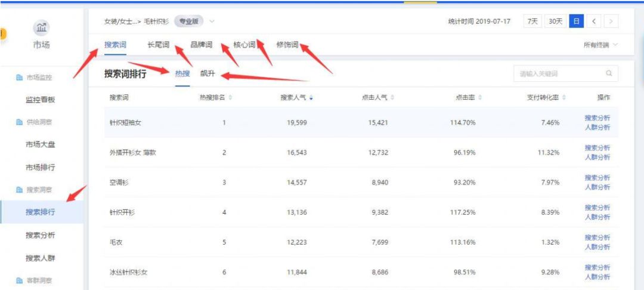Click the search term 空调衫
The height and width of the screenshot is (290, 644).
119,183
